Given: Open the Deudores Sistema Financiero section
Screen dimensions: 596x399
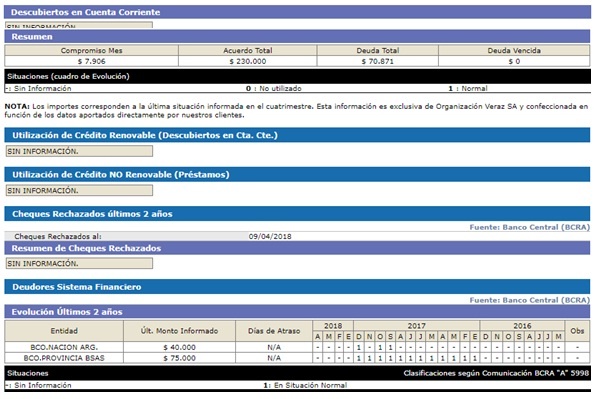Looking at the screenshot, I should [297, 287].
